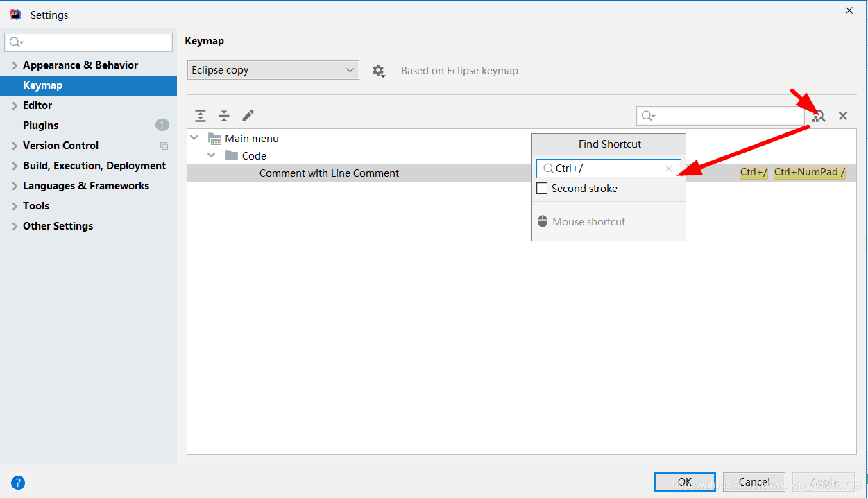Click the Ctrl+NumPad / shortcut label
The width and height of the screenshot is (868, 498).
pos(810,173)
